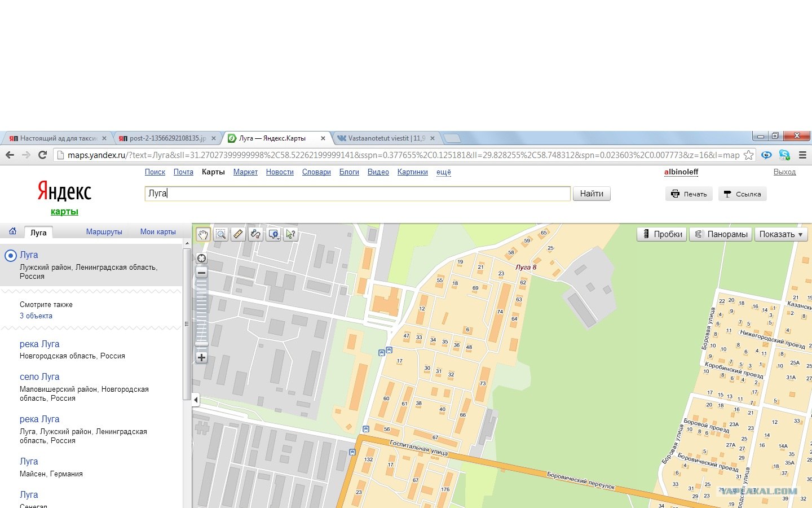Open the Блоги service link
The image size is (812, 508).
click(349, 172)
